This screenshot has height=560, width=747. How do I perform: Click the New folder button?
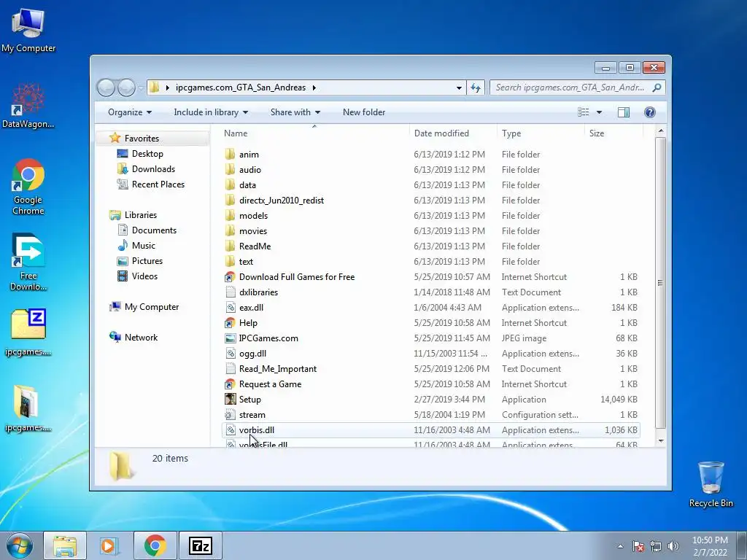pyautogui.click(x=364, y=112)
